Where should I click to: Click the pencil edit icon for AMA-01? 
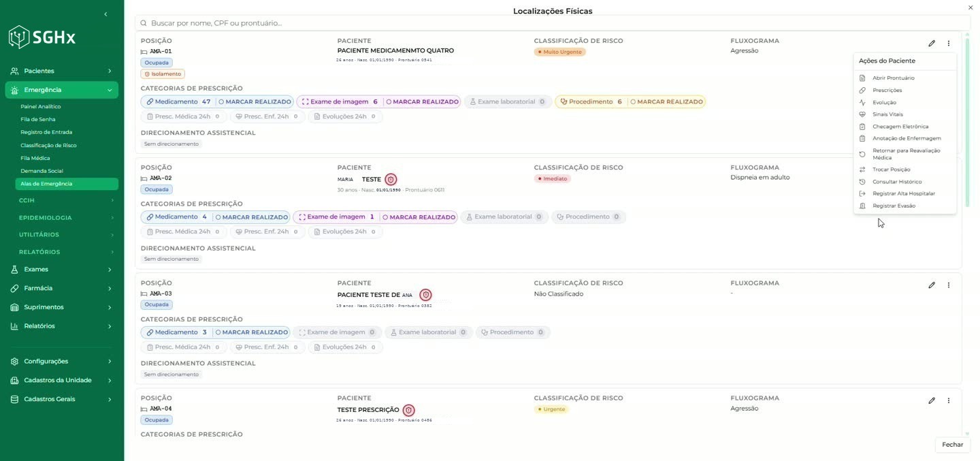(932, 44)
